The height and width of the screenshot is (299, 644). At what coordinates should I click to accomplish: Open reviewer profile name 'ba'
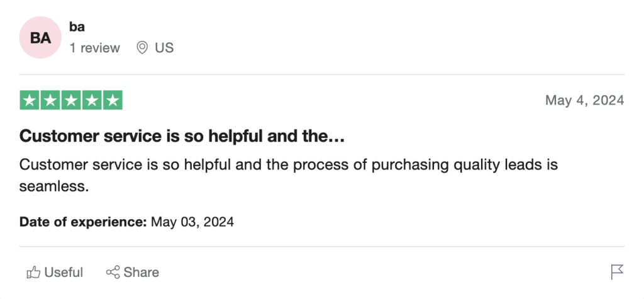tap(77, 27)
